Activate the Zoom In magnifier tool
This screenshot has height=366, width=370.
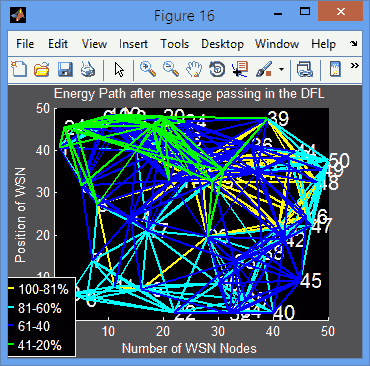pyautogui.click(x=148, y=69)
